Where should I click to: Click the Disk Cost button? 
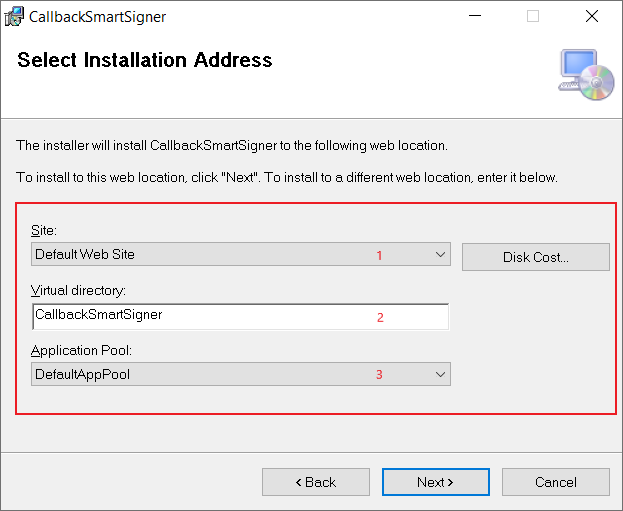536,257
